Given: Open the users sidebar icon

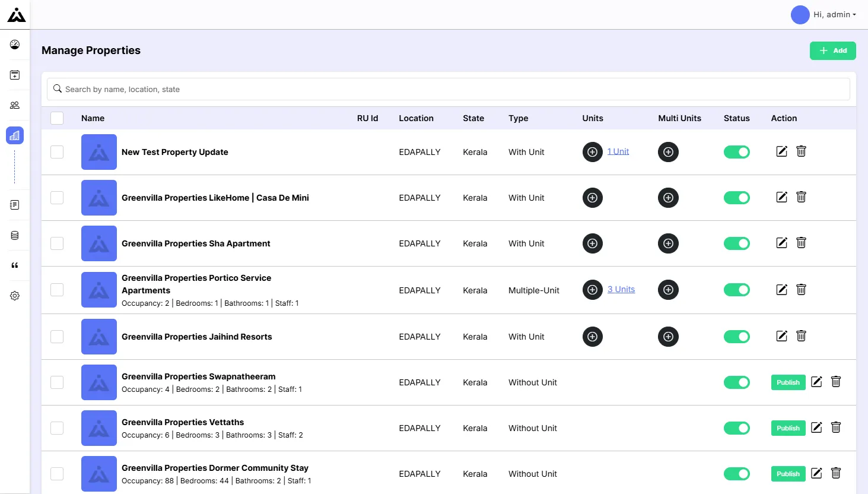Looking at the screenshot, I should [x=15, y=105].
